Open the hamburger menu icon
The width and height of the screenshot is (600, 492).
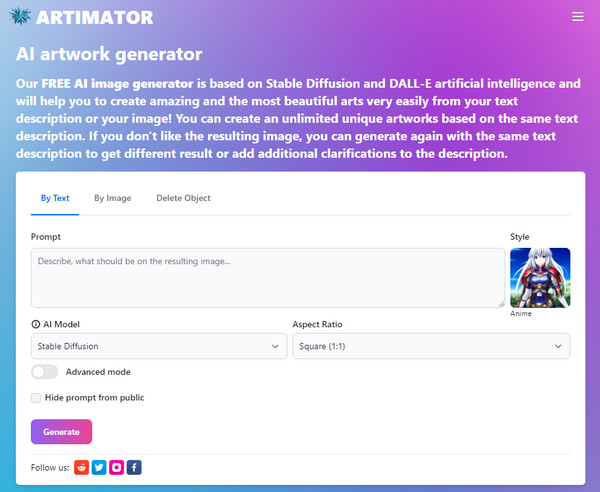577,16
